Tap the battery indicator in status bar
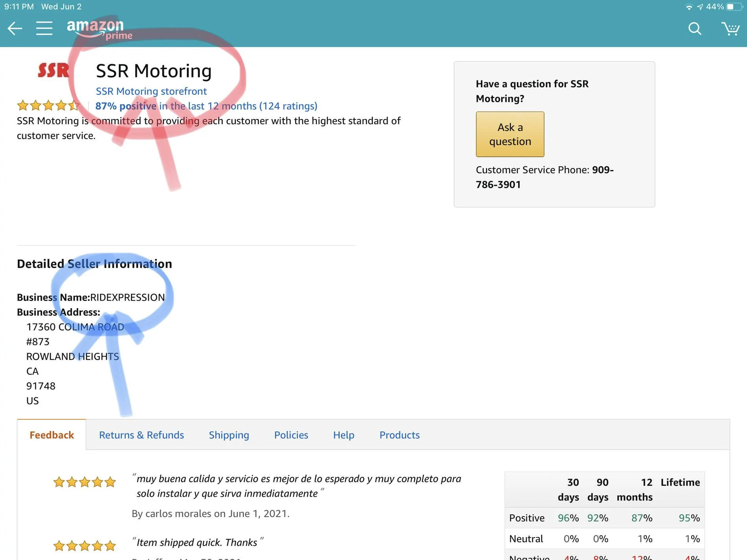The height and width of the screenshot is (560, 747). tap(734, 7)
